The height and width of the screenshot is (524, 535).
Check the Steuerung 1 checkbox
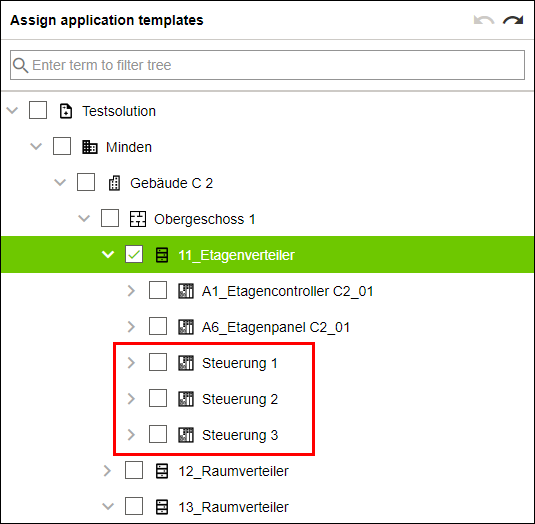click(158, 362)
